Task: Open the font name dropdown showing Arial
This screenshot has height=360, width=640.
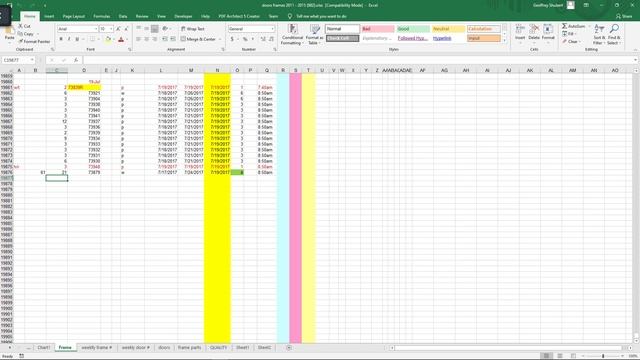Action: click(96, 29)
